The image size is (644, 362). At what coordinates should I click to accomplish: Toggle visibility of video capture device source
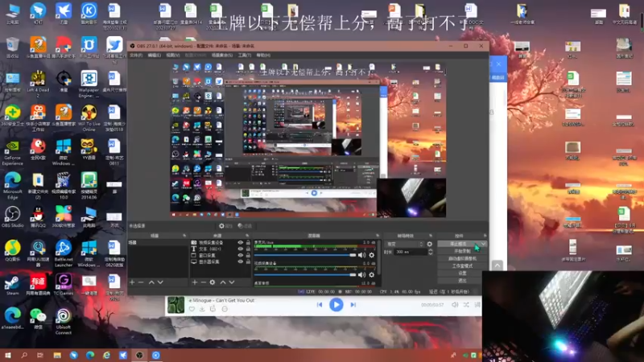[x=240, y=243]
